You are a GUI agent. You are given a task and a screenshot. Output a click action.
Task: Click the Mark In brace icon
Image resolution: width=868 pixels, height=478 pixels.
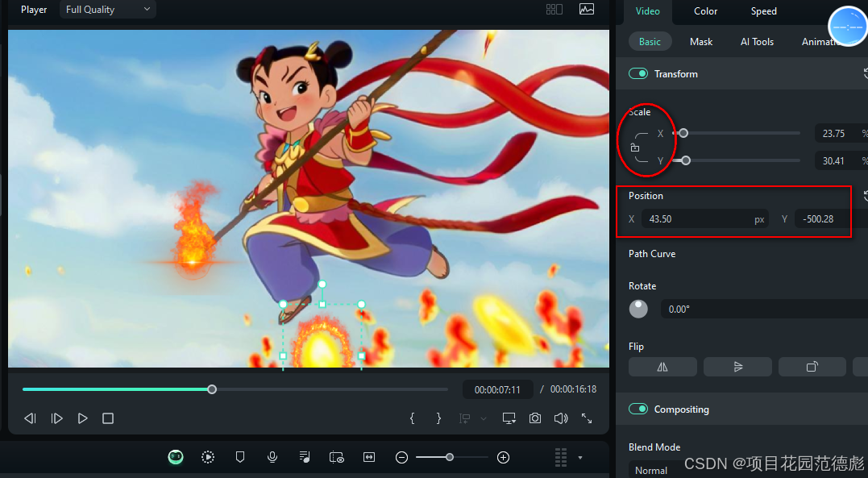click(413, 418)
